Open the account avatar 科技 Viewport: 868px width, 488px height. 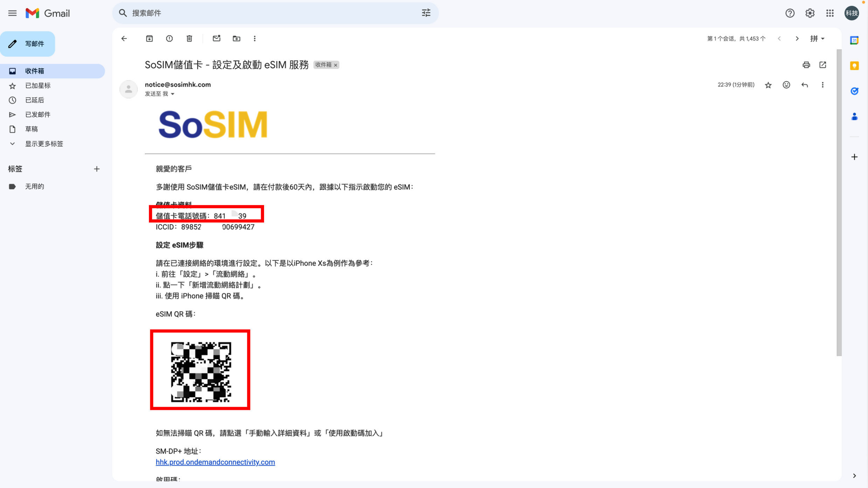(852, 13)
